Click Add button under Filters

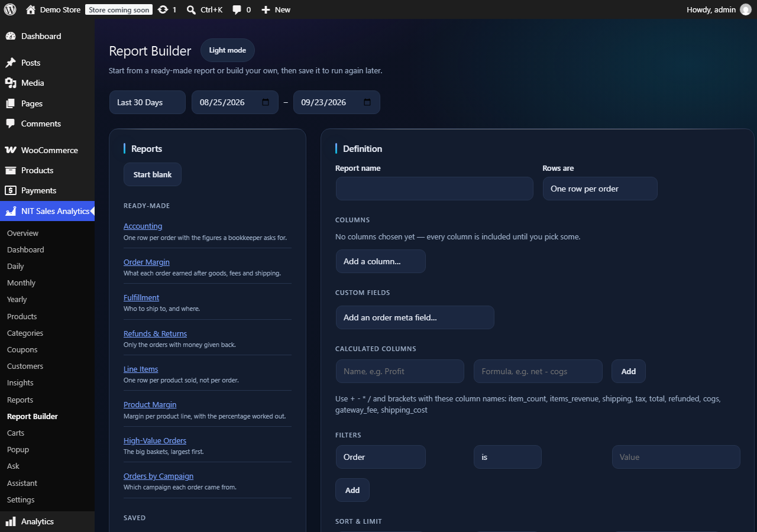coord(352,490)
